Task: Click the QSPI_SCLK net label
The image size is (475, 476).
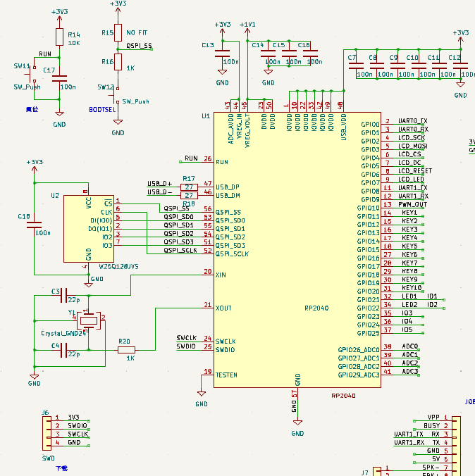Action: point(180,250)
